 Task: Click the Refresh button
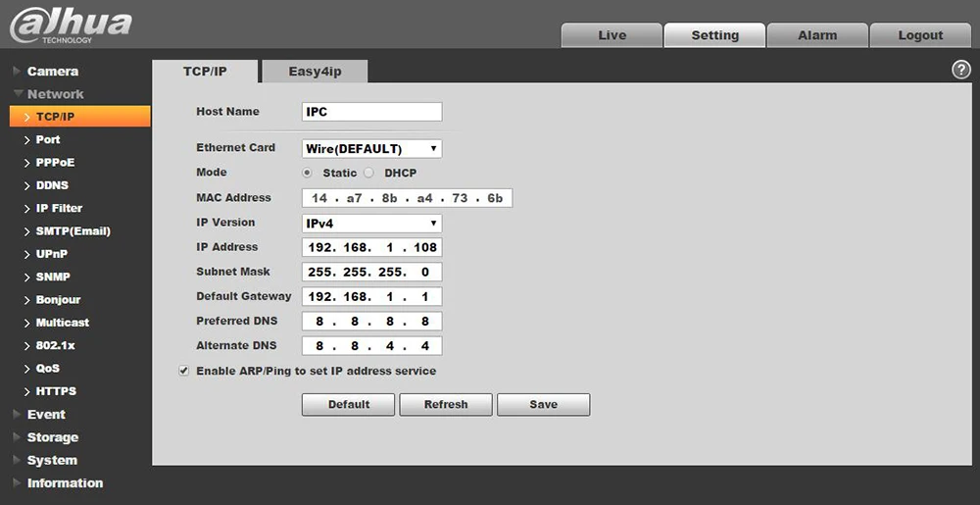(x=446, y=404)
